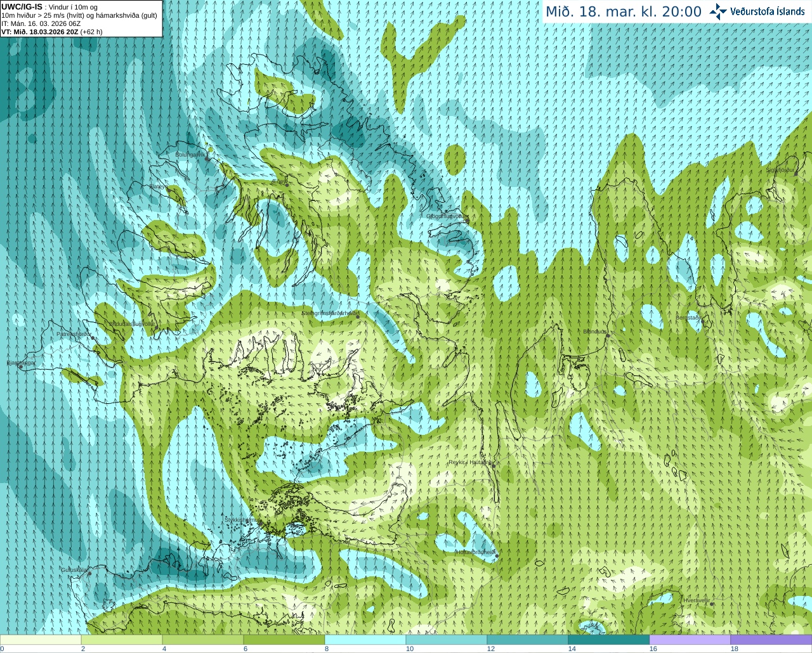Click the legend scale number 8
Viewport: 812px width, 653px height.
[x=327, y=649]
